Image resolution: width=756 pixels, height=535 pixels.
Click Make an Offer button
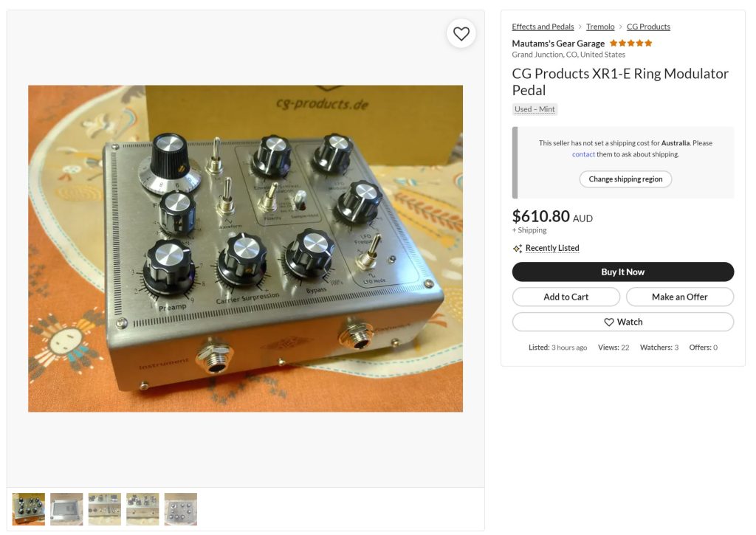(679, 297)
